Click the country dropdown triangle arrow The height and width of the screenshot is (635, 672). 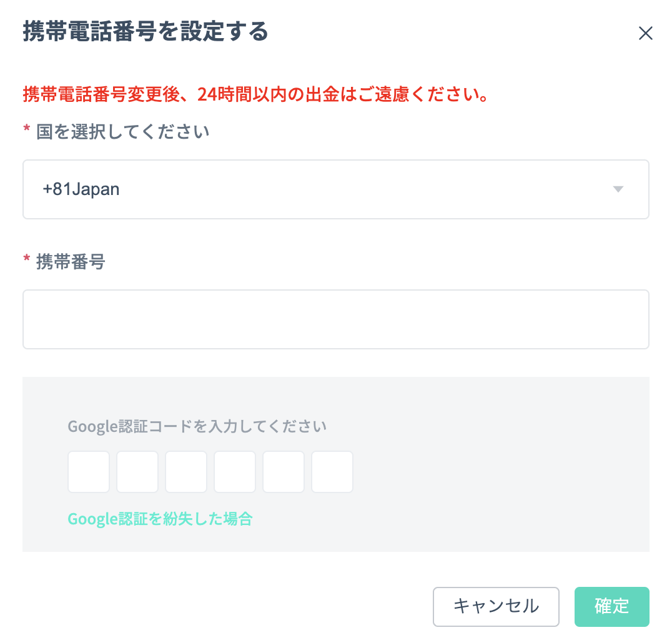pos(618,189)
